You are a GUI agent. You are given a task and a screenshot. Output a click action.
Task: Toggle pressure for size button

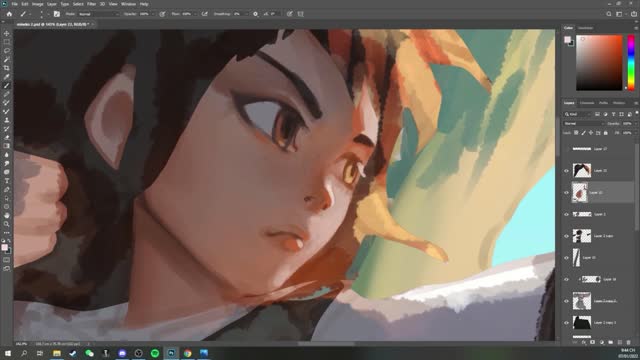click(290, 14)
